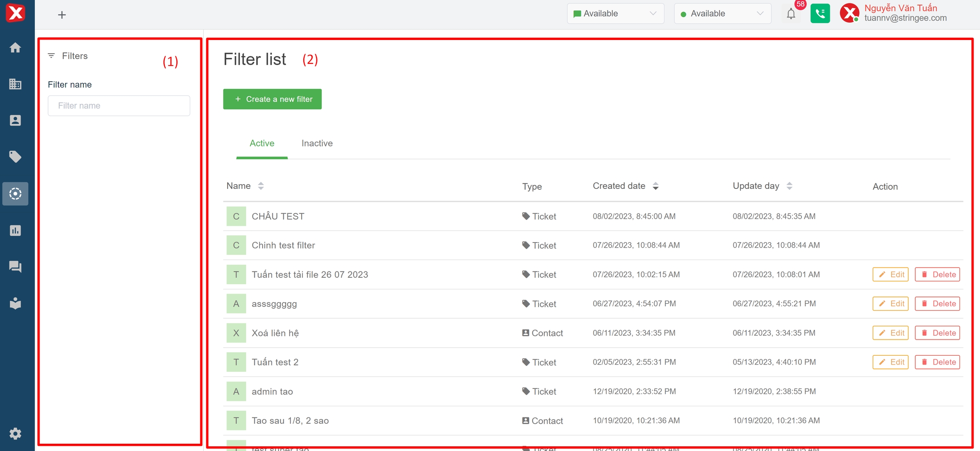Click the green phone call icon

click(x=820, y=14)
